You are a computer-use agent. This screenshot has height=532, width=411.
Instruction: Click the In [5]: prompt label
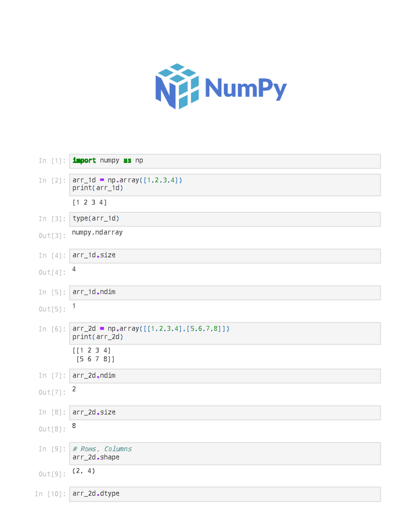(52, 292)
